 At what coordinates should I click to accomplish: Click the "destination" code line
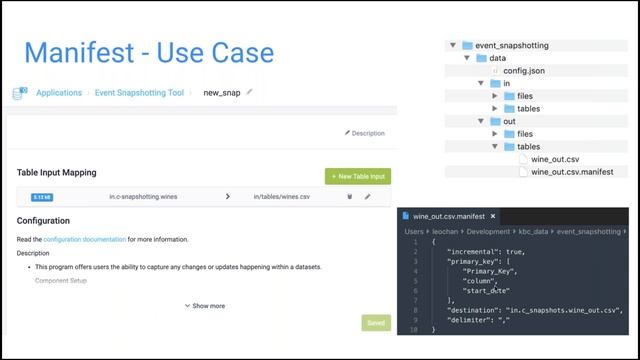(x=535, y=311)
